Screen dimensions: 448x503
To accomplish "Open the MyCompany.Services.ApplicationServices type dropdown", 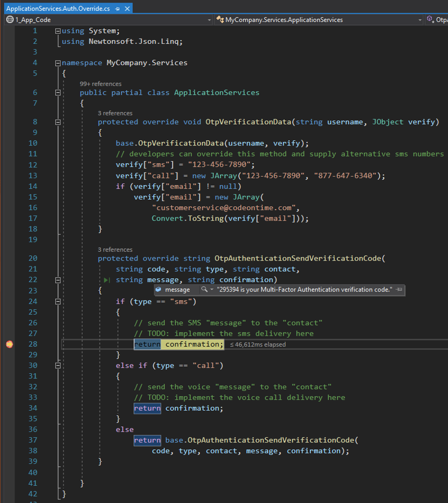I will tap(420, 19).
